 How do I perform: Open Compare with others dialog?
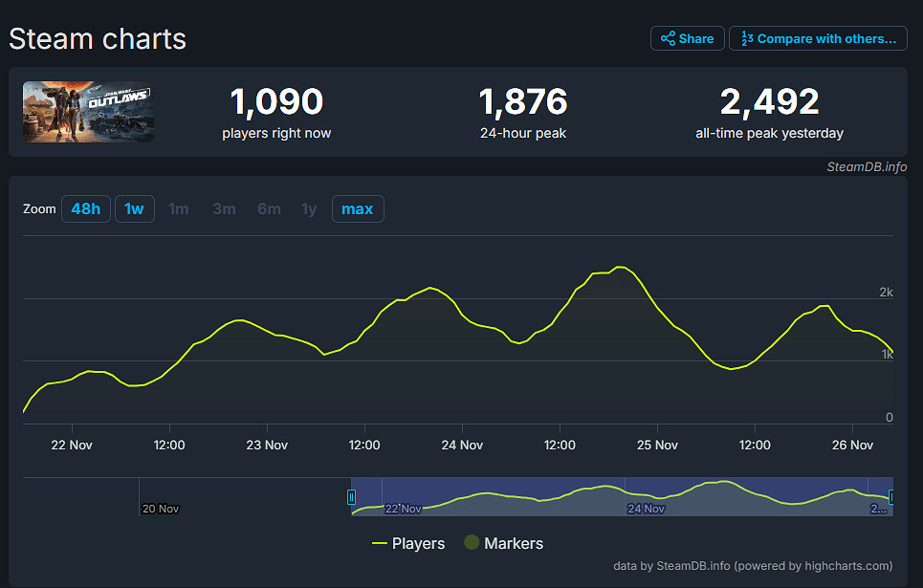click(x=818, y=38)
